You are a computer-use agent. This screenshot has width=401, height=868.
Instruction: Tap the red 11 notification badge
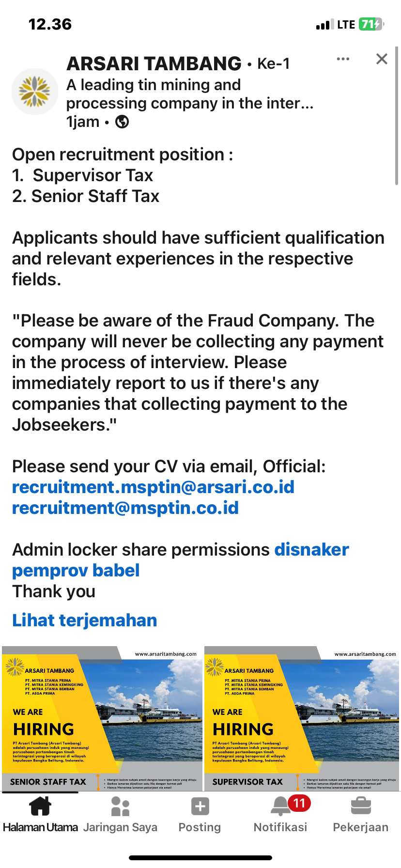click(299, 804)
